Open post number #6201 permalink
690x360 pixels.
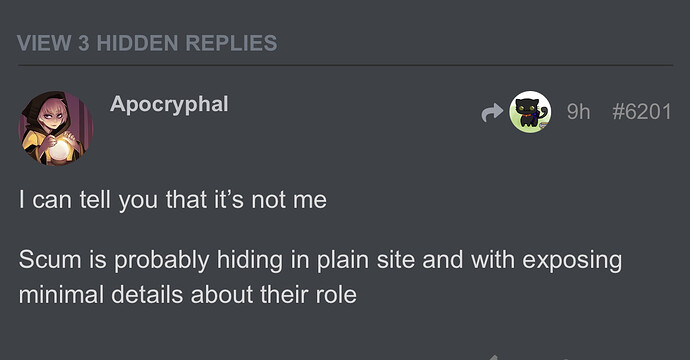642,112
